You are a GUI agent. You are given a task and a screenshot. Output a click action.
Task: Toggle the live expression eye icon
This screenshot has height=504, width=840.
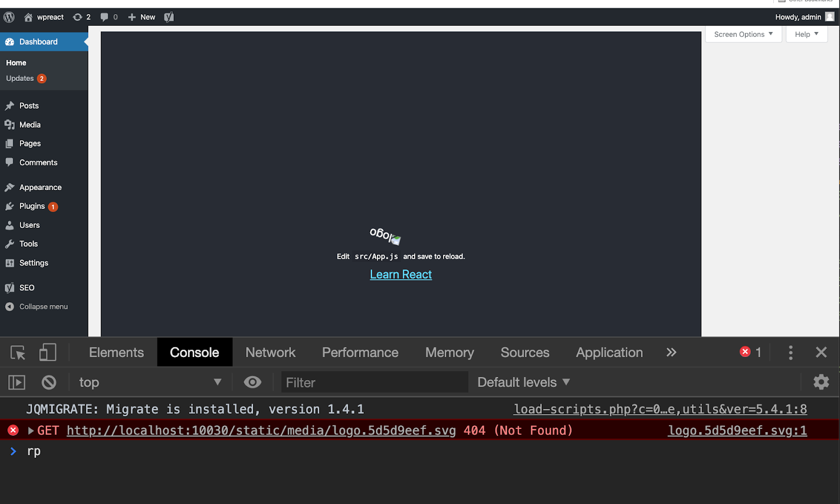pos(253,382)
